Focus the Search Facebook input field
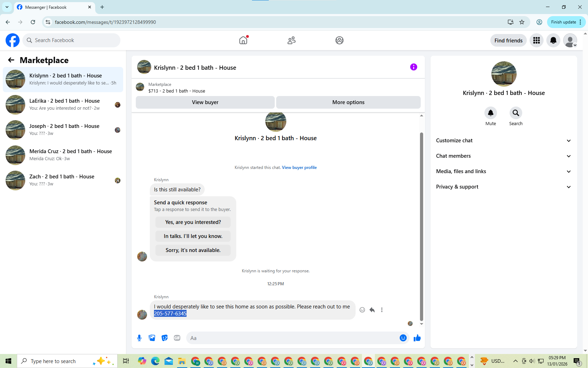This screenshot has width=588, height=368. point(71,40)
